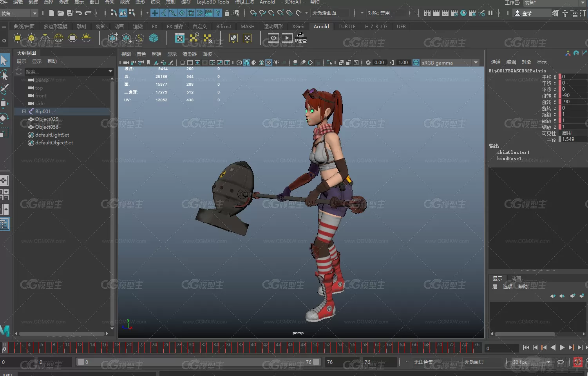Click Arnold mesh light shelf icon
The height and width of the screenshot is (376, 588).
(31, 38)
